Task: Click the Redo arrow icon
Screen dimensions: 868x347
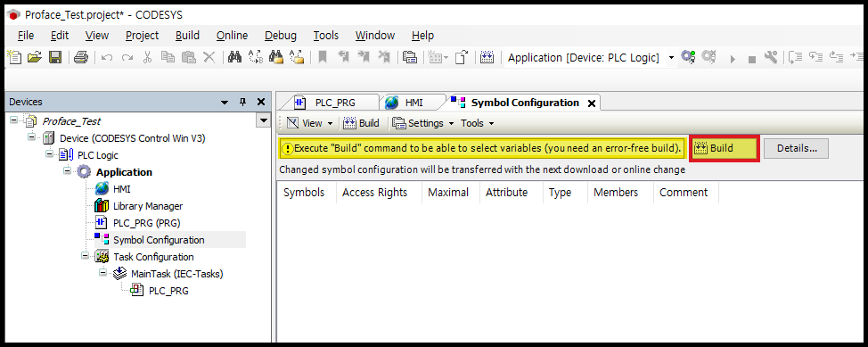Action: [x=127, y=57]
